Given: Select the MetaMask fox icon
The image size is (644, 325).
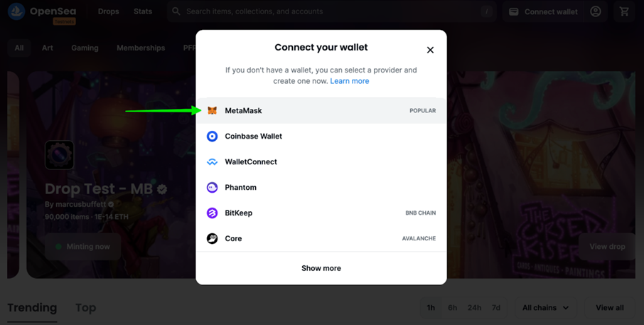Looking at the screenshot, I should point(212,110).
